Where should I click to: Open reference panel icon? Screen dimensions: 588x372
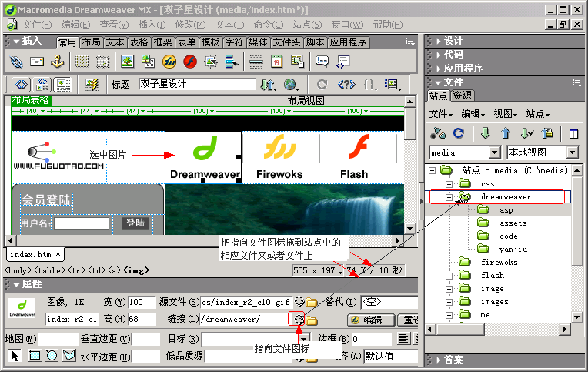[346, 85]
